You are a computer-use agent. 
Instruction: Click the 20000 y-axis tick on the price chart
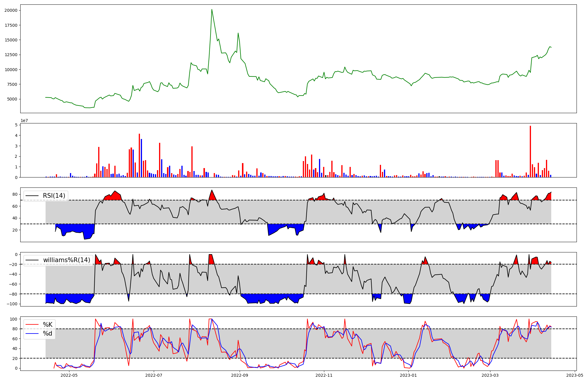[11, 10]
